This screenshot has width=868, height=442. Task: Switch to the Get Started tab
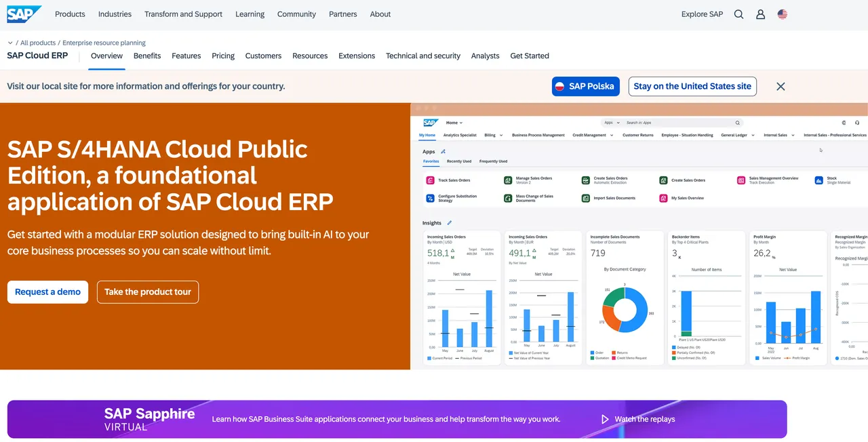tap(530, 56)
